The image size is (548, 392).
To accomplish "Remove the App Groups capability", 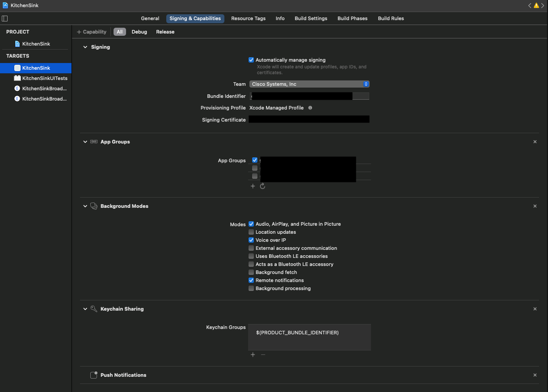I will (x=535, y=142).
